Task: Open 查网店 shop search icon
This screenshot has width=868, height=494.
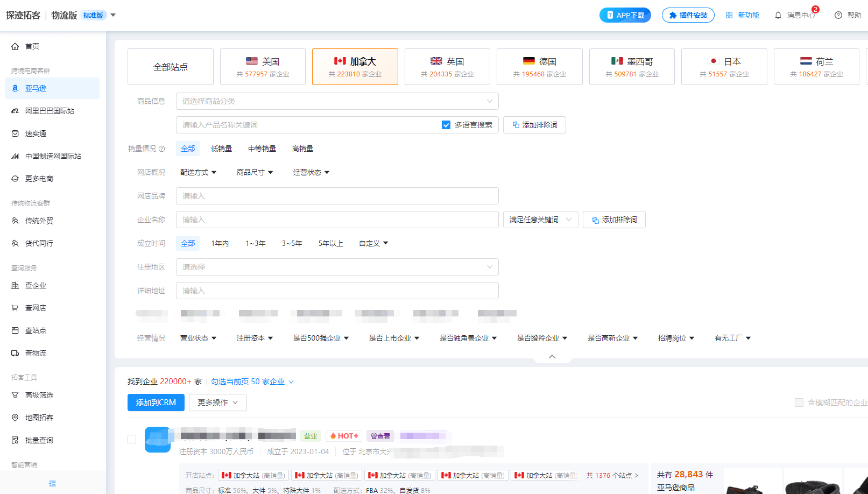Action: pos(15,308)
